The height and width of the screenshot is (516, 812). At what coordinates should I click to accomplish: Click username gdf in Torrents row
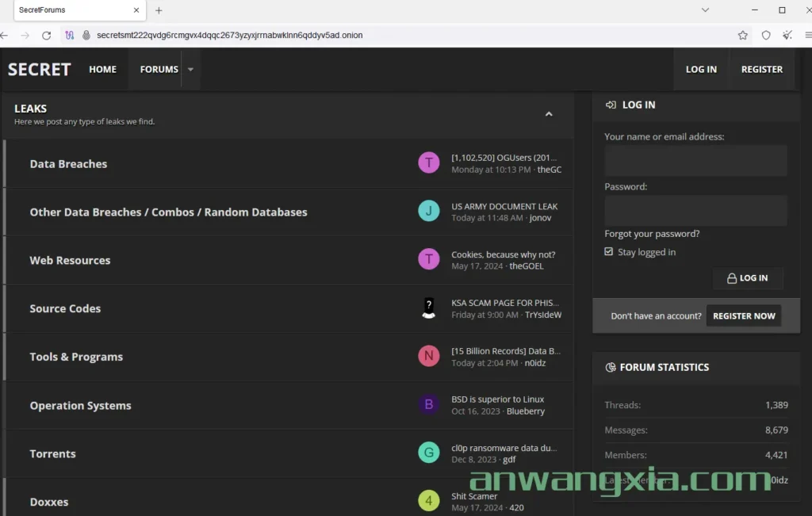(509, 459)
